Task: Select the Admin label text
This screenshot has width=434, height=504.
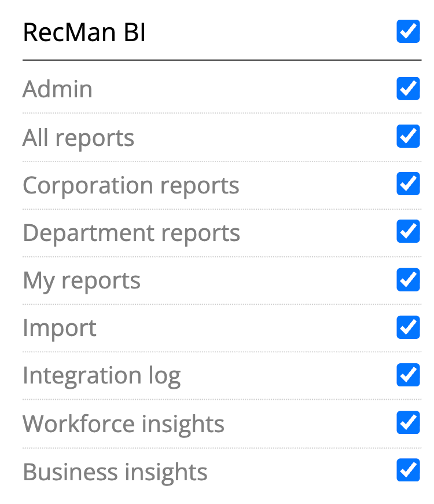Action: 57,89
